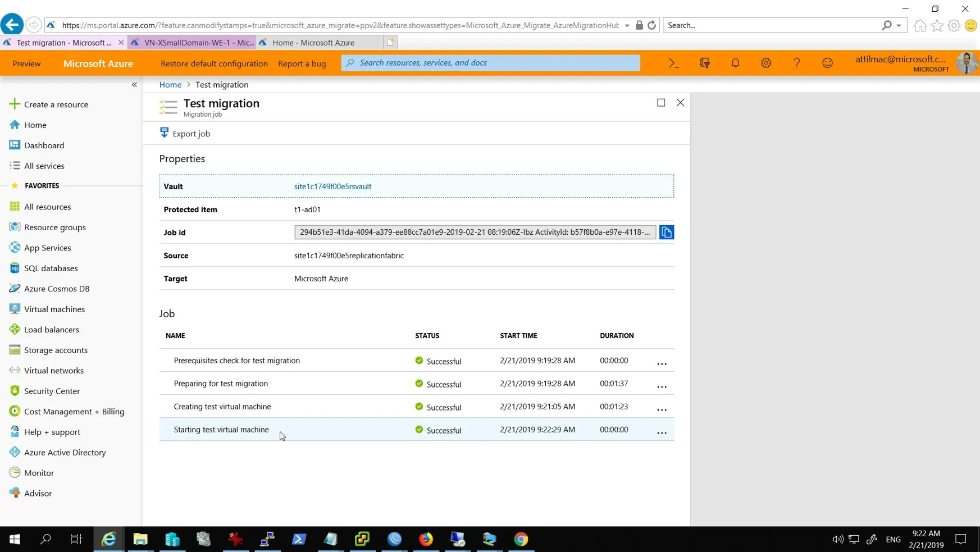Collapse the left sidebar menu
Viewport: 980px width, 552px height.
[134, 85]
